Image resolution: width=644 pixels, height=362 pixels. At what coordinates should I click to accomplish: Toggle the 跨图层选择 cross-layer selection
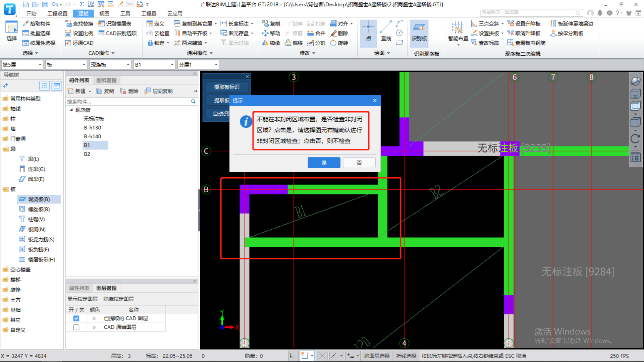(377, 356)
